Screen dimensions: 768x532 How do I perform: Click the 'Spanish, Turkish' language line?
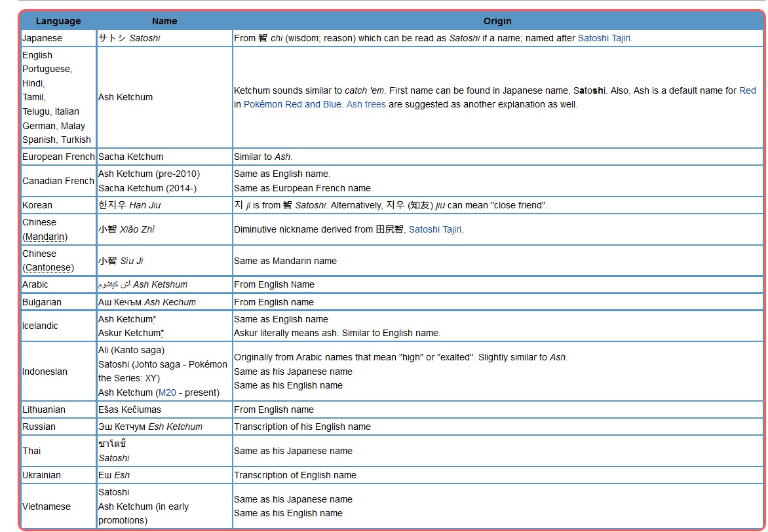(57, 140)
